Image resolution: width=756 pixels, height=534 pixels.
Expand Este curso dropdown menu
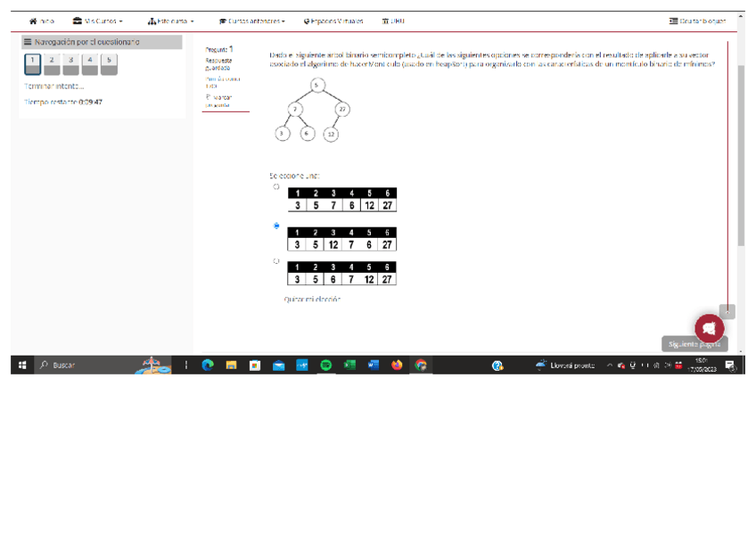point(170,21)
